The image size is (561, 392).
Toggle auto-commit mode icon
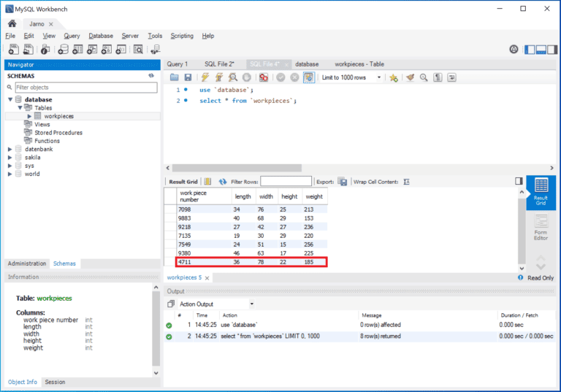[x=309, y=77]
